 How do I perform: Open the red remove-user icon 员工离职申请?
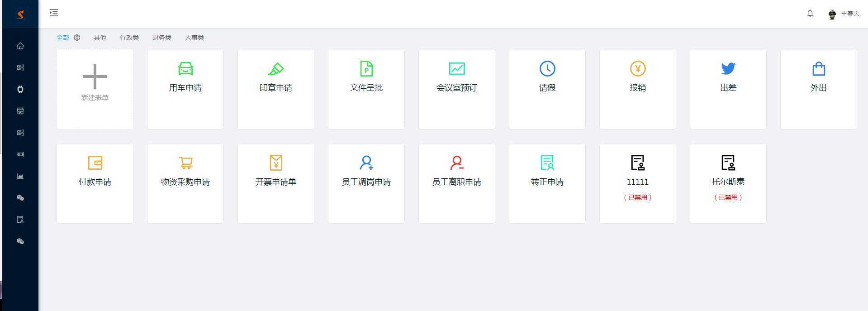[457, 163]
